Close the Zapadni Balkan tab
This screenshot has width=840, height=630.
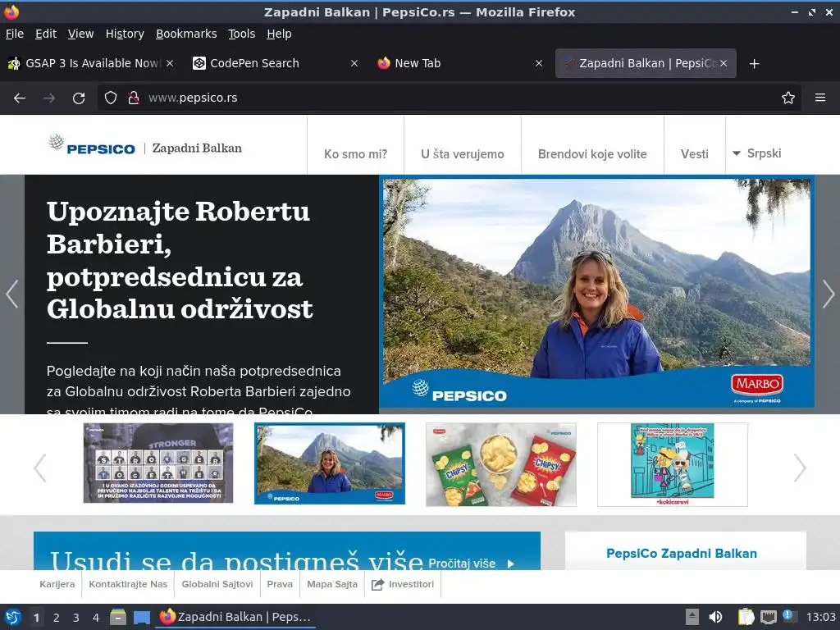pos(724,63)
